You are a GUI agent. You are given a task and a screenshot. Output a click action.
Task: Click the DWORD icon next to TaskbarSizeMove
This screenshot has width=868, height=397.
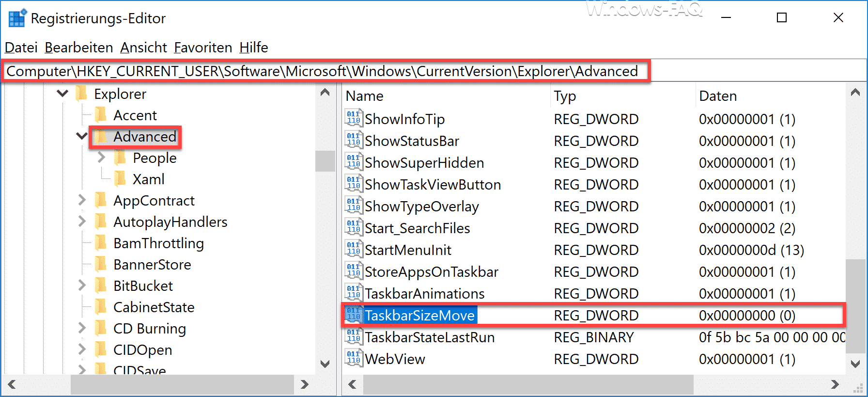354,314
